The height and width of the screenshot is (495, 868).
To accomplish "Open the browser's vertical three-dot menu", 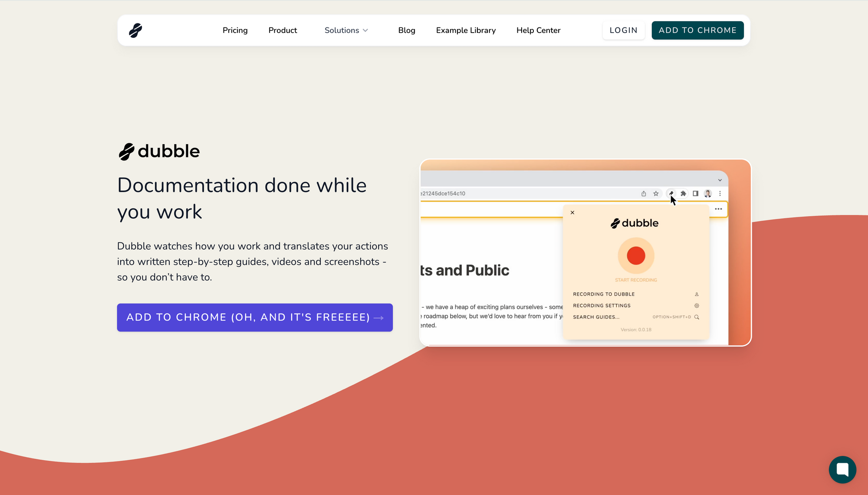I will [720, 194].
